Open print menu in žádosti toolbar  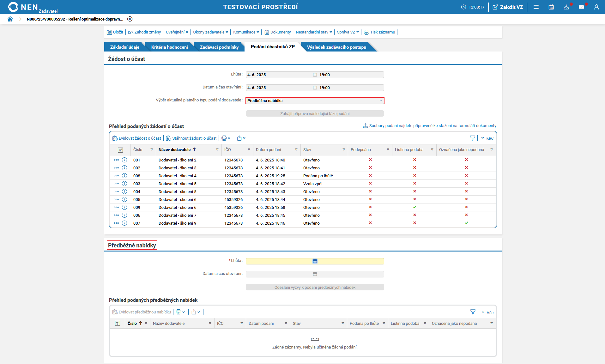pos(226,138)
